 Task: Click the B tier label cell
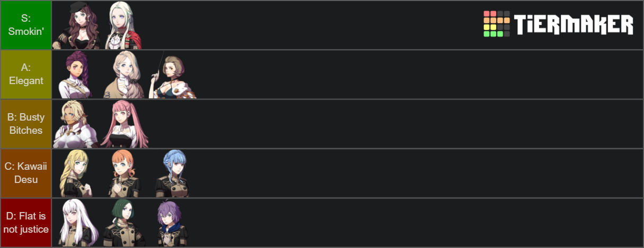click(x=25, y=124)
